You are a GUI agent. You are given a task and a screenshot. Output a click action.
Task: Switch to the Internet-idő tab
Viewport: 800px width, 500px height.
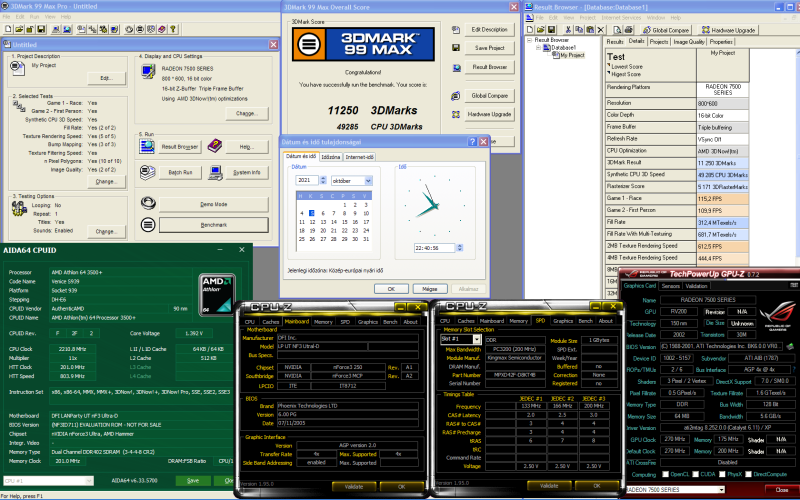pyautogui.click(x=360, y=157)
